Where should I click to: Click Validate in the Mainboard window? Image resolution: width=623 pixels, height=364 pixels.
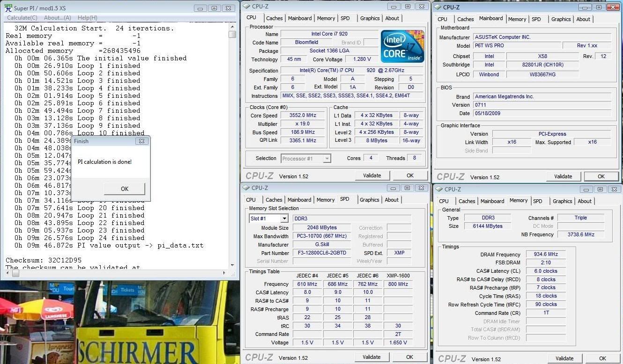(x=563, y=176)
